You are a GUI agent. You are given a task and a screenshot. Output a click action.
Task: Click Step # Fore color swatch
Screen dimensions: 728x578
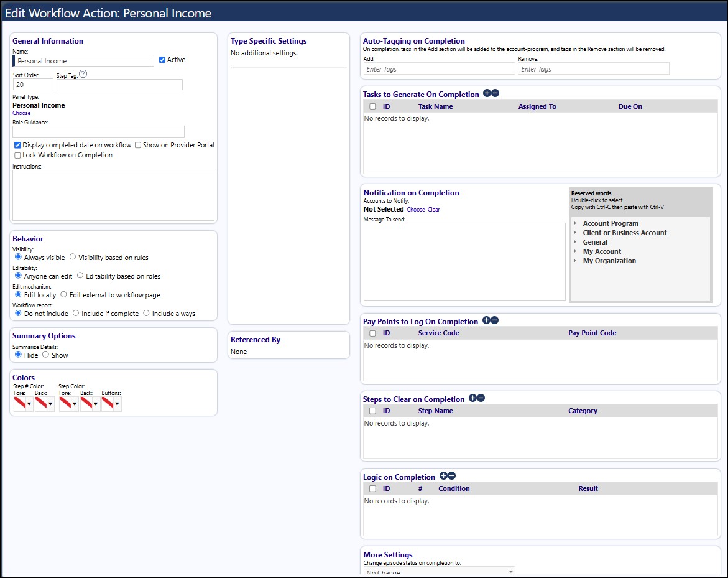(20, 404)
